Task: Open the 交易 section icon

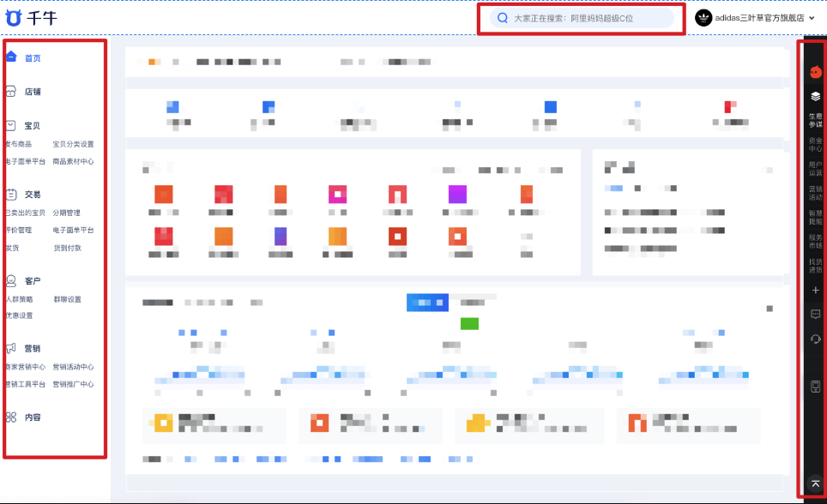Action: click(11, 194)
